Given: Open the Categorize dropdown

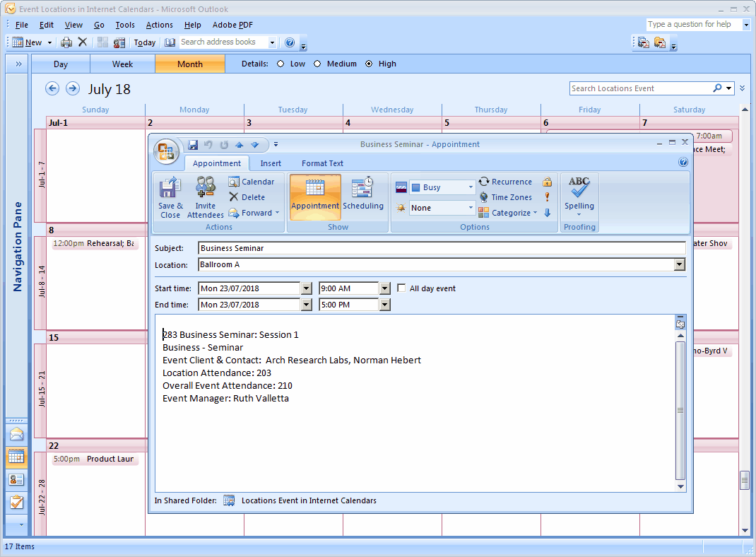Looking at the screenshot, I should coord(508,213).
